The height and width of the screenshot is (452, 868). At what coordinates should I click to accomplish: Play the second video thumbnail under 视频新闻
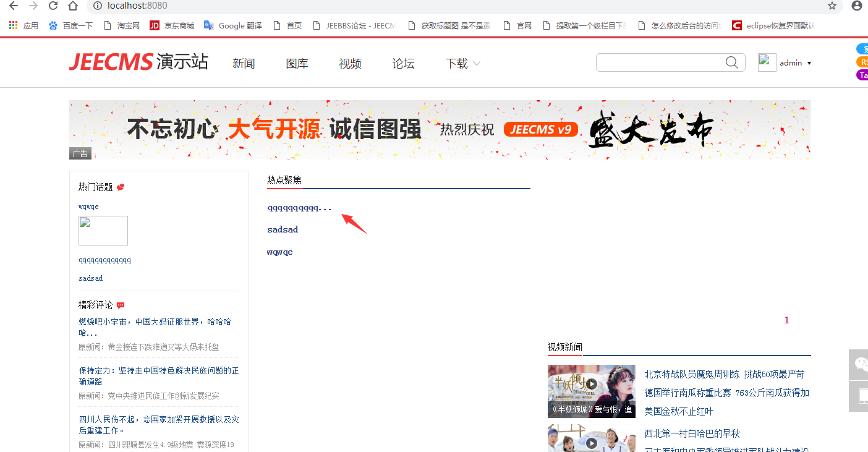(592, 438)
